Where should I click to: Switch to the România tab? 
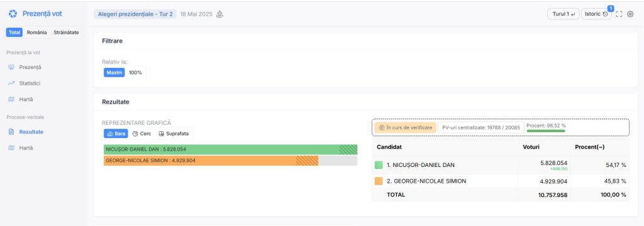point(37,33)
